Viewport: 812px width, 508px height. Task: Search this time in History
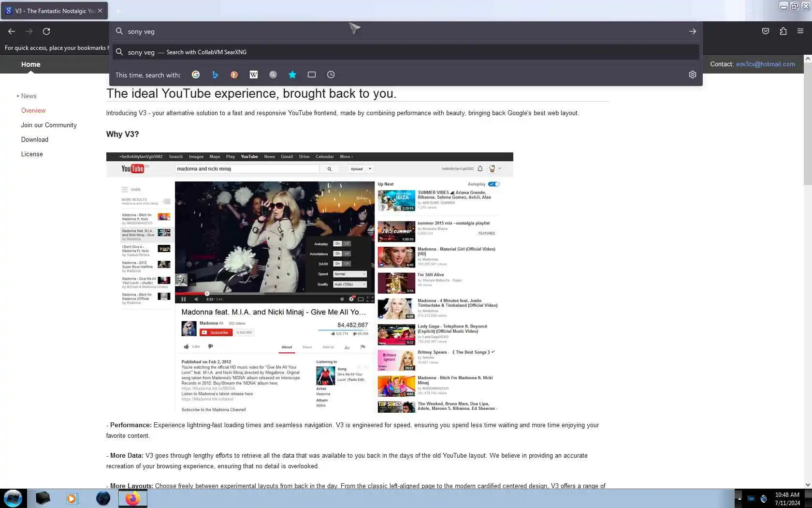pos(331,75)
